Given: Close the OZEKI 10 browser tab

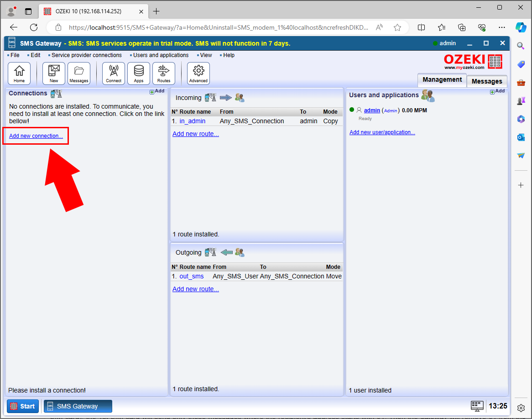Looking at the screenshot, I should (x=141, y=11).
